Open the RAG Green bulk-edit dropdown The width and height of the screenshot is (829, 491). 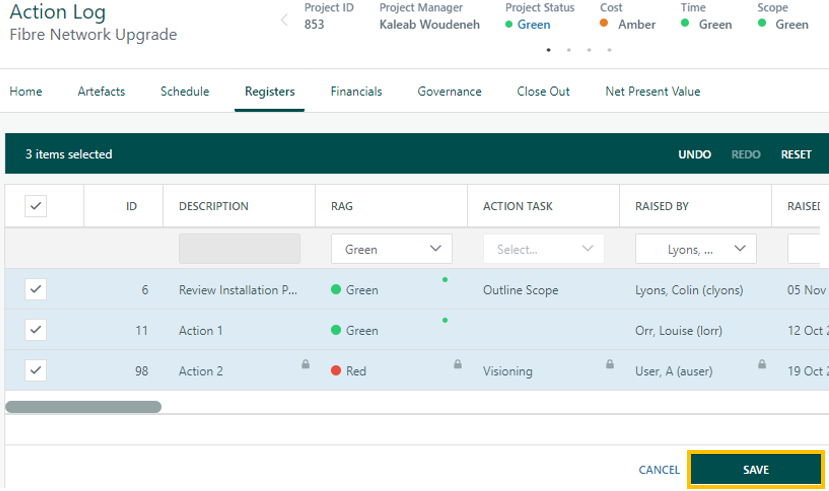[x=392, y=249]
